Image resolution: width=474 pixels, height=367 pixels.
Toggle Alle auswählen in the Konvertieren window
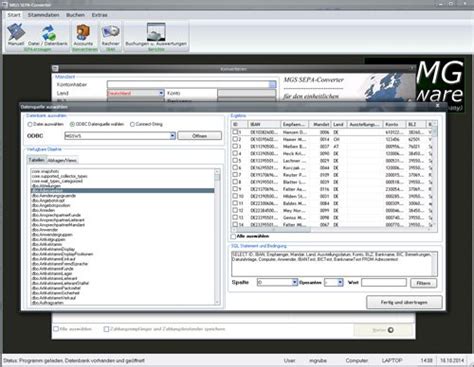pyautogui.click(x=56, y=329)
